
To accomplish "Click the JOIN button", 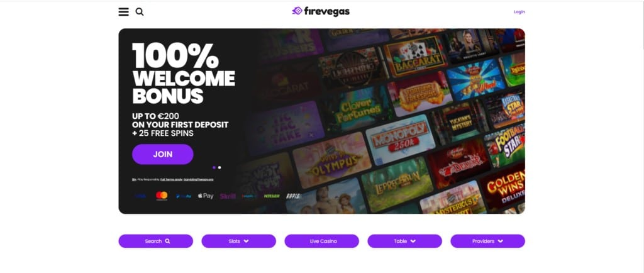I will point(163,154).
